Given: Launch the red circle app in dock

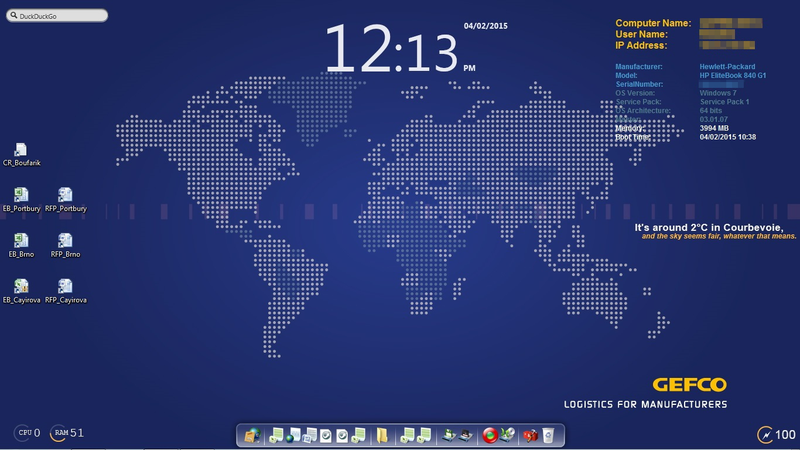Looking at the screenshot, I should 490,435.
